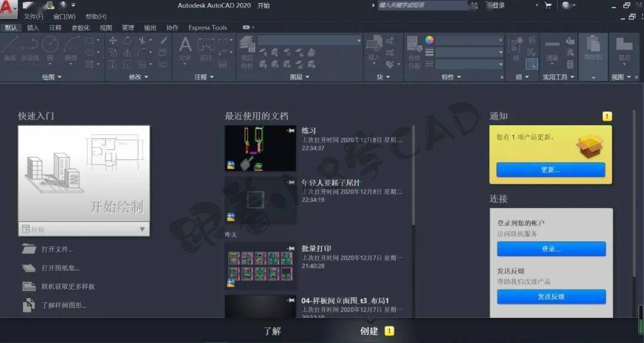Viewport: 644px width, 343px height.
Task: Expand the 修改 panel dropdown
Action: tap(138, 77)
